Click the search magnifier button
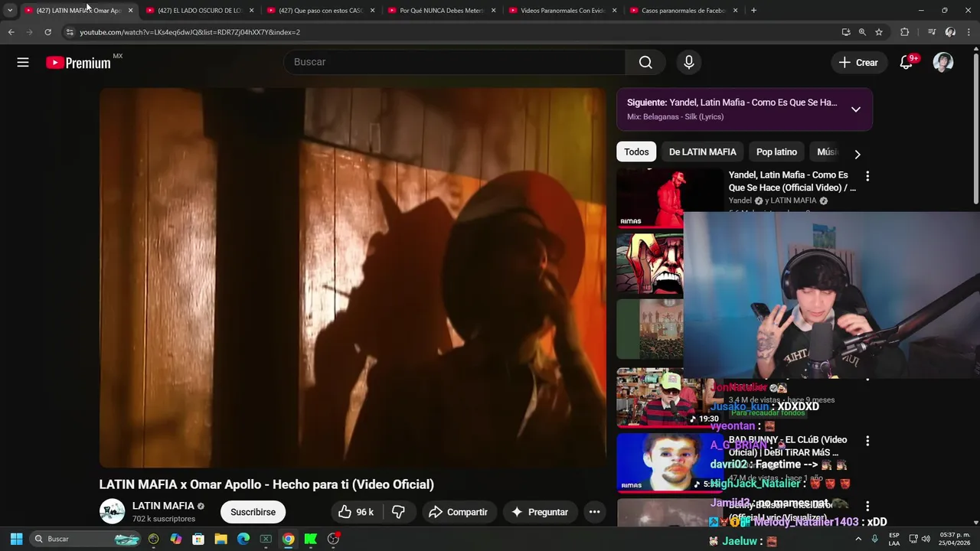The height and width of the screenshot is (551, 980). pos(645,62)
